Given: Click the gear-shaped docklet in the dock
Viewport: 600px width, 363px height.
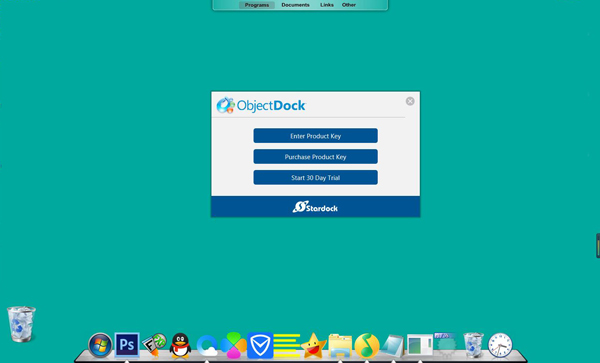Looking at the screenshot, I should (x=446, y=345).
